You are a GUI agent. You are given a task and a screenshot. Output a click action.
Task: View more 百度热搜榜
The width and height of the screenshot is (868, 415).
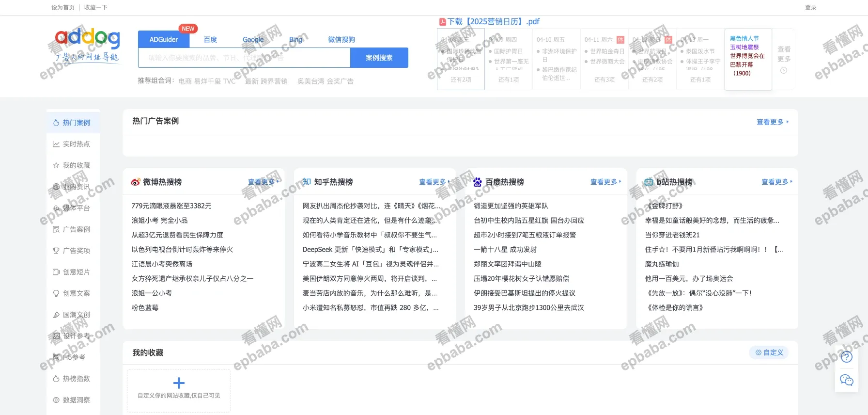605,182
